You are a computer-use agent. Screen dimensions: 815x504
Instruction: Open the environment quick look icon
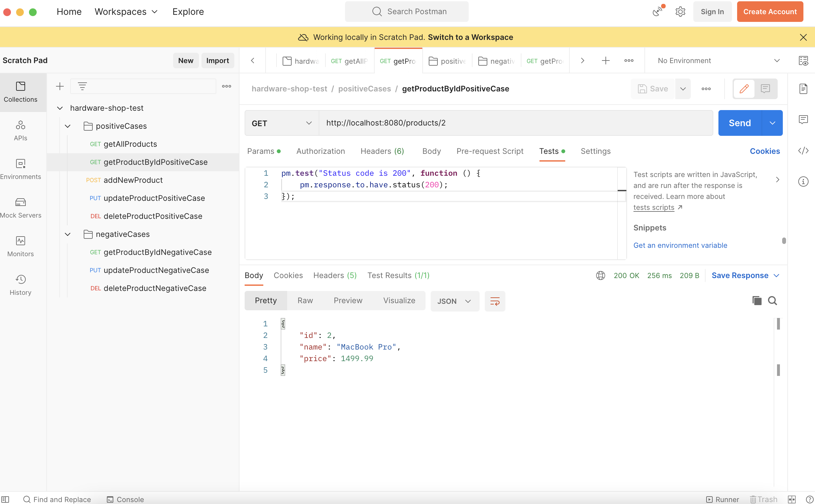coord(803,61)
